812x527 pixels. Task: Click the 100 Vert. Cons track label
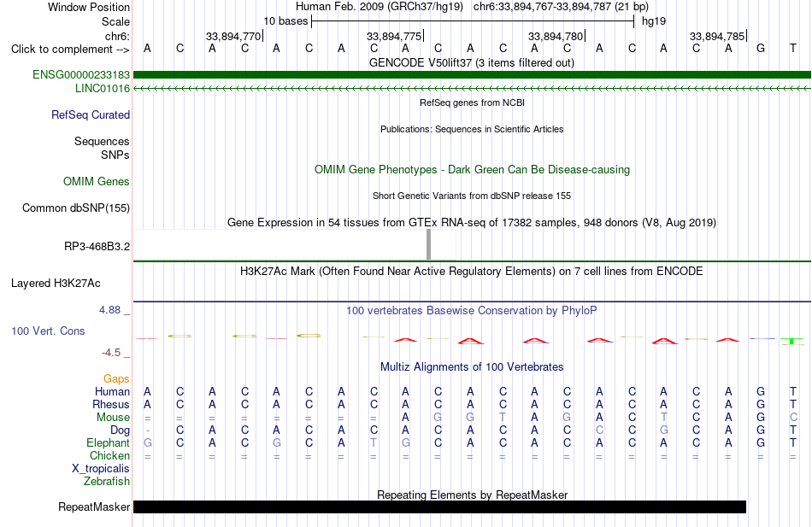coord(48,331)
